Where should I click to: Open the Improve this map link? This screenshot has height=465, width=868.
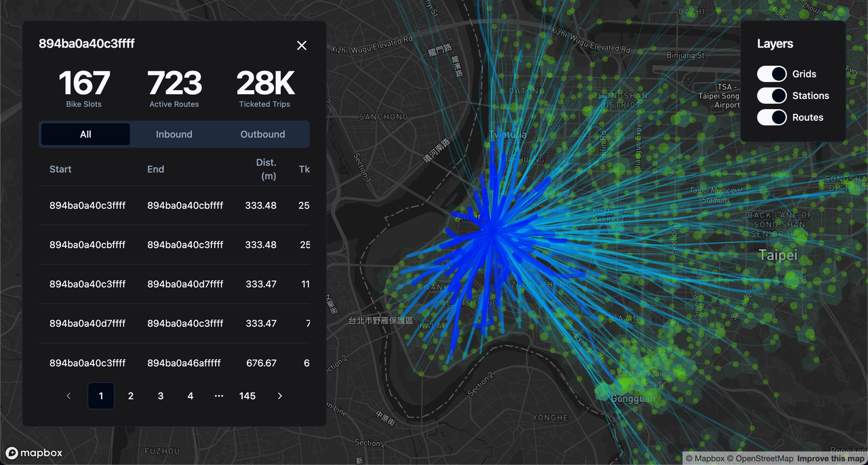831,459
